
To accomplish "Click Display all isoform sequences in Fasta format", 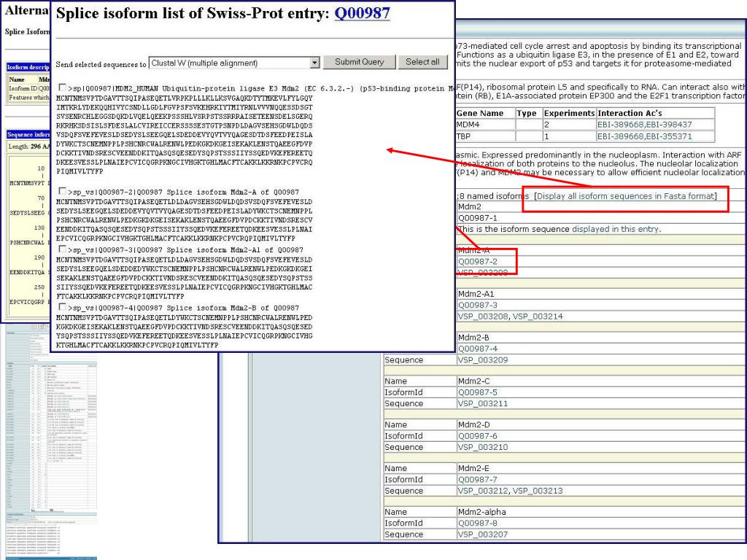I will (x=625, y=196).
